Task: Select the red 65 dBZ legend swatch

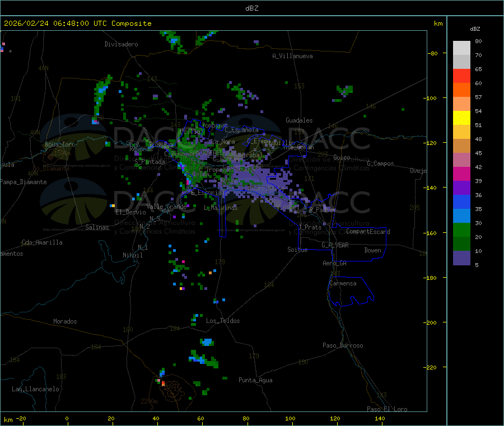Action: [x=461, y=76]
